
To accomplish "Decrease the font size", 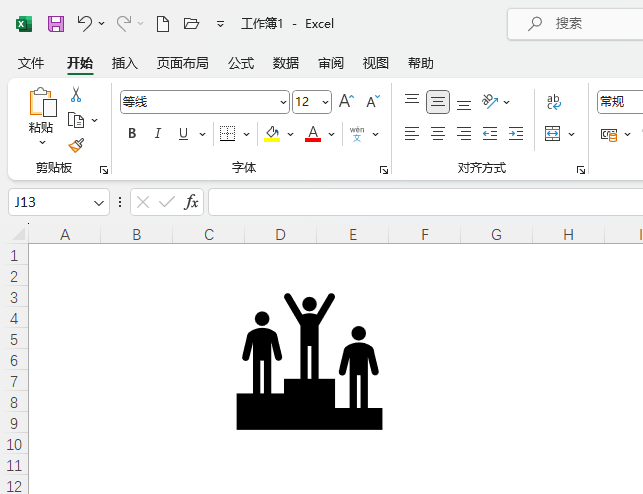I will 373,101.
